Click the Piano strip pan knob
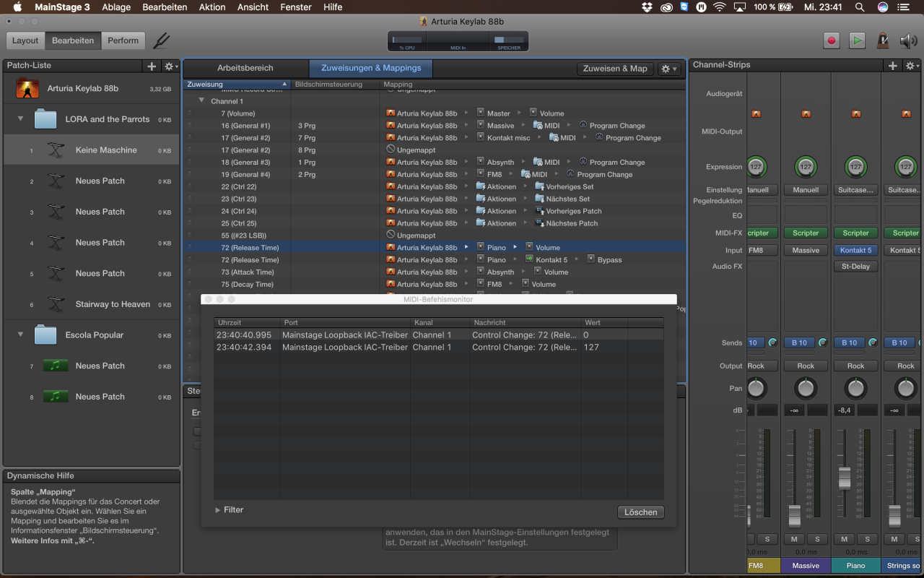The height and width of the screenshot is (578, 924). [855, 388]
